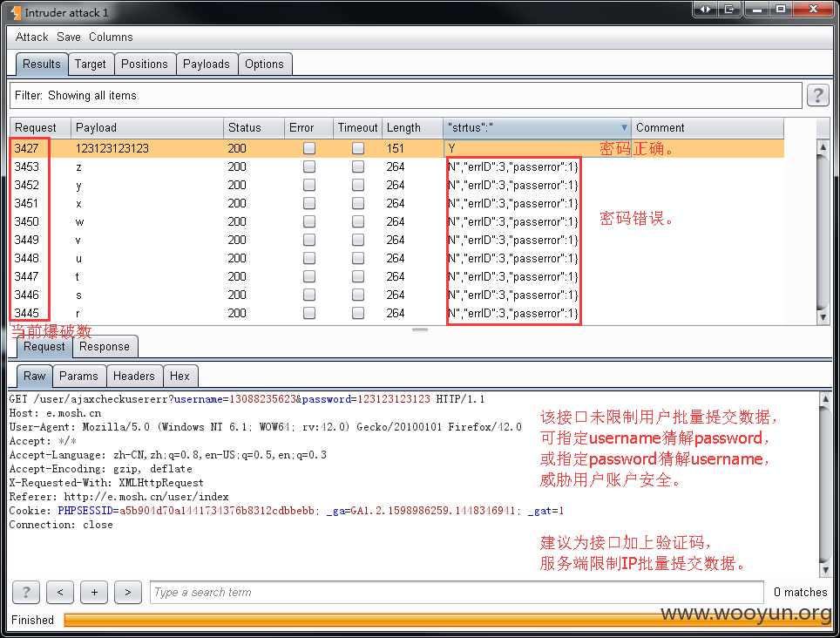Sort by the Payload column header
This screenshot has width=840, height=638.
coord(147,127)
